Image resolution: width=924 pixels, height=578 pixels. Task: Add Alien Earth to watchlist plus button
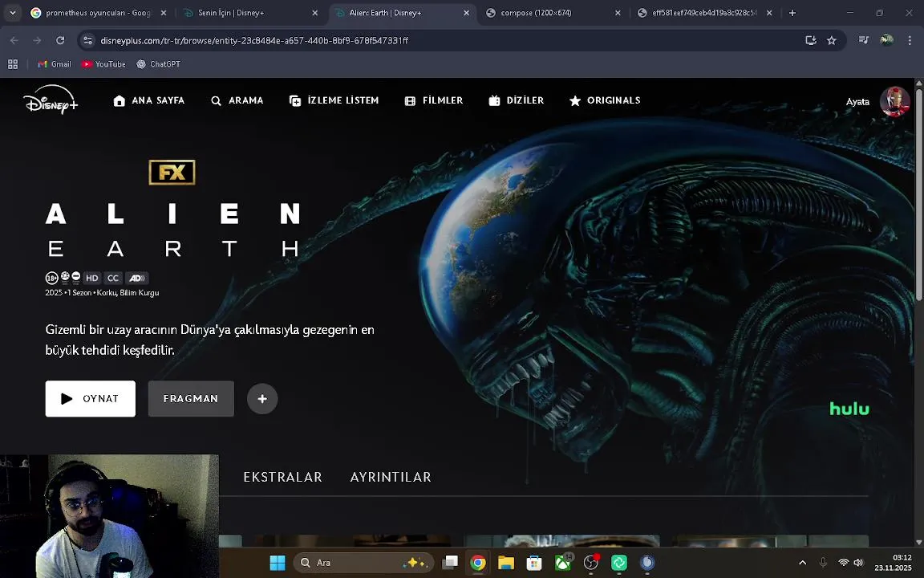(262, 399)
